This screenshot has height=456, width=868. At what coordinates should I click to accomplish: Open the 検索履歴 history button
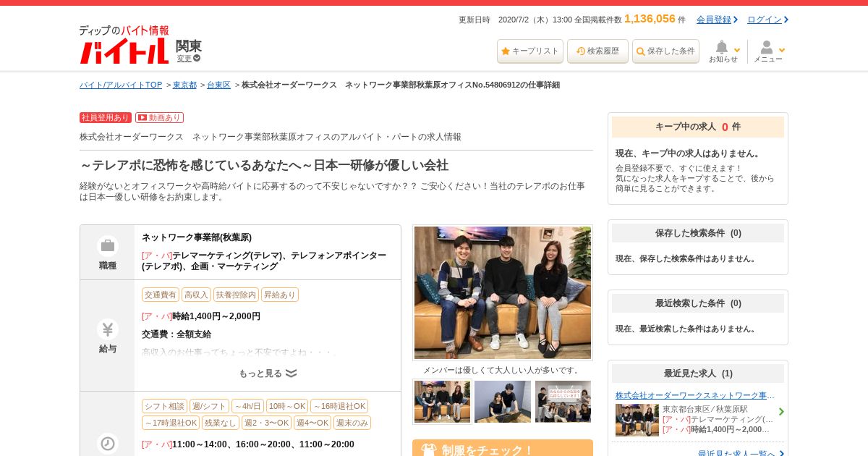tap(597, 51)
